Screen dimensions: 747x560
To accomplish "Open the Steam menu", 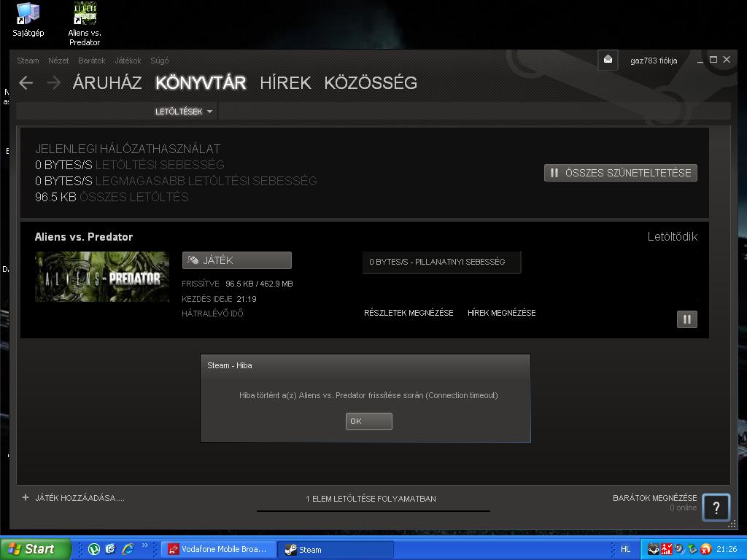I will tap(28, 61).
